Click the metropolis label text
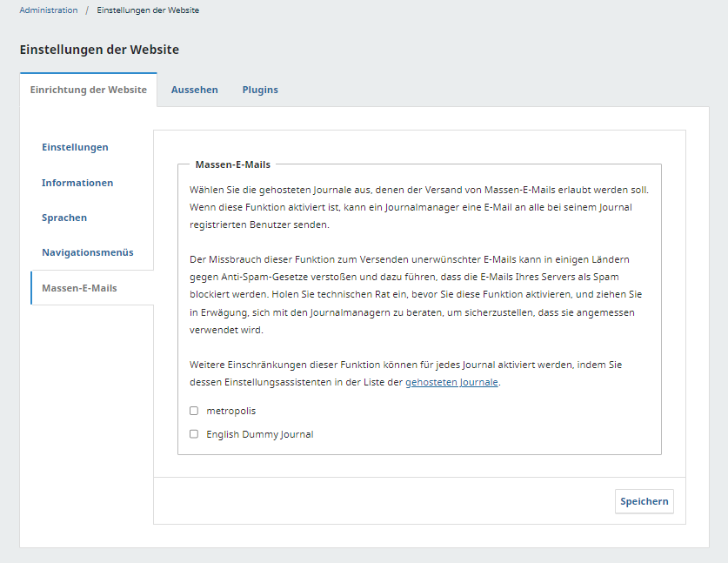728x563 pixels. (x=230, y=411)
